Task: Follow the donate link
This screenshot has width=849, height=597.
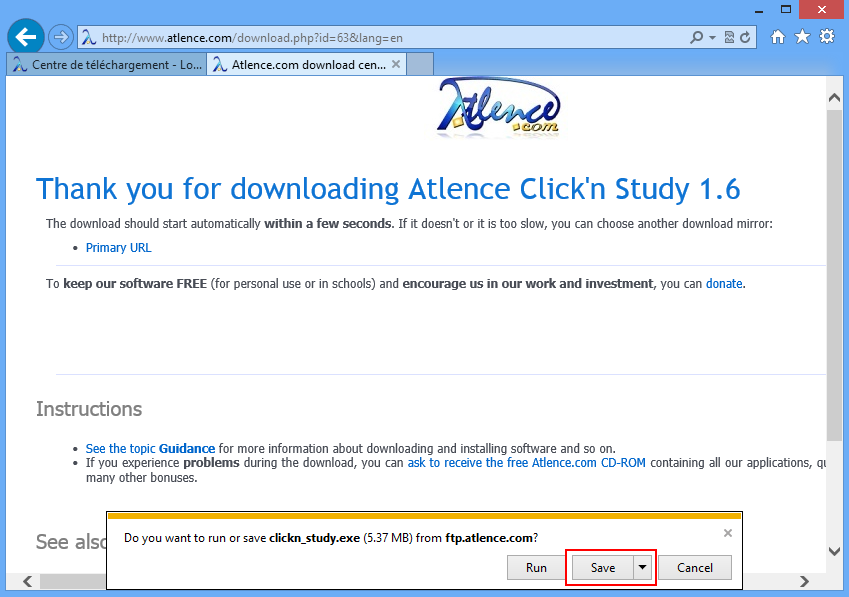Action: coord(724,284)
